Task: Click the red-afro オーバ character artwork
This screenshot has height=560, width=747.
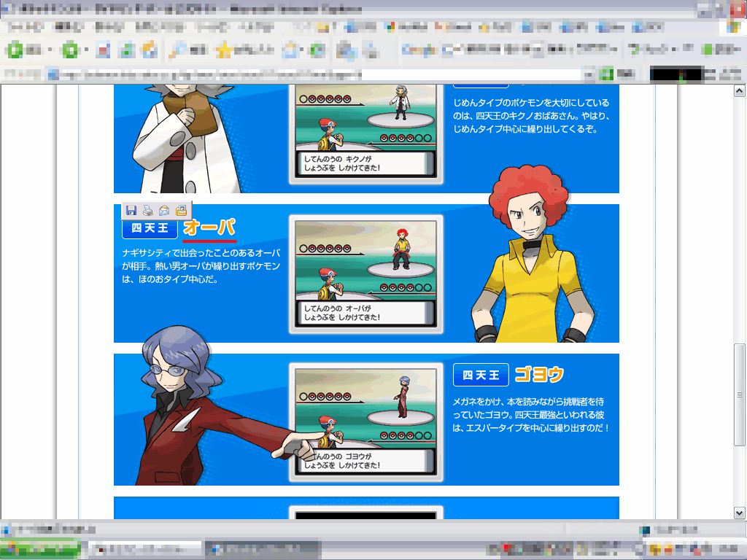Action: [x=533, y=254]
